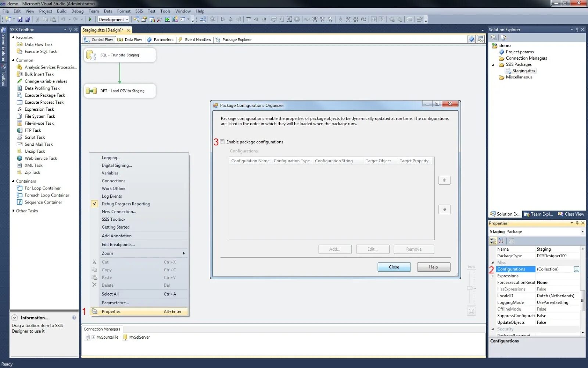Toggle Debug Progress Reporting checkmark in context menu
This screenshot has height=368, width=588.
[x=94, y=204]
